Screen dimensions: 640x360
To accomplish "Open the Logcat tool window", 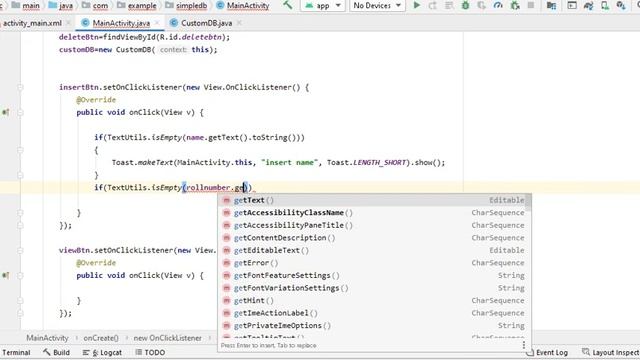I will click(x=102, y=352).
